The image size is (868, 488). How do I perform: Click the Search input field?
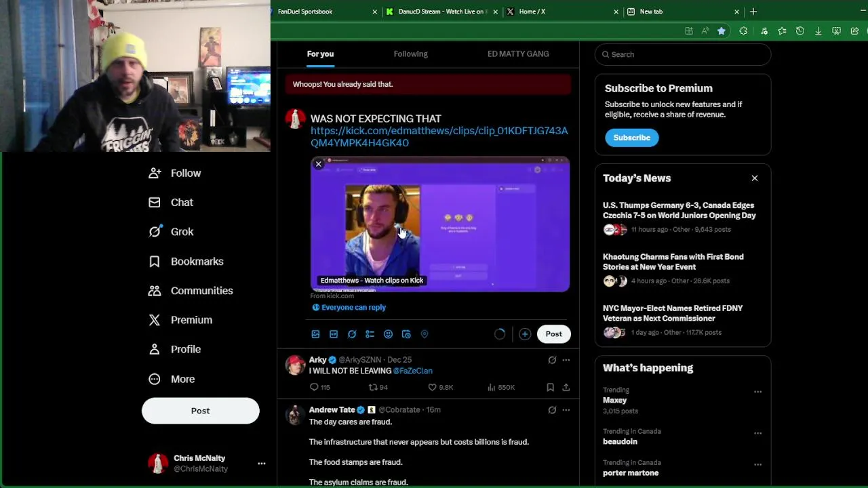click(683, 54)
